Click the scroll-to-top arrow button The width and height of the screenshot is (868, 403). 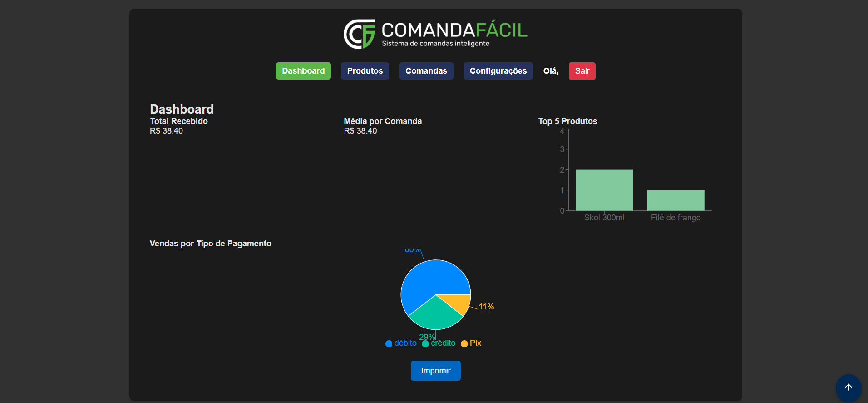click(x=848, y=387)
